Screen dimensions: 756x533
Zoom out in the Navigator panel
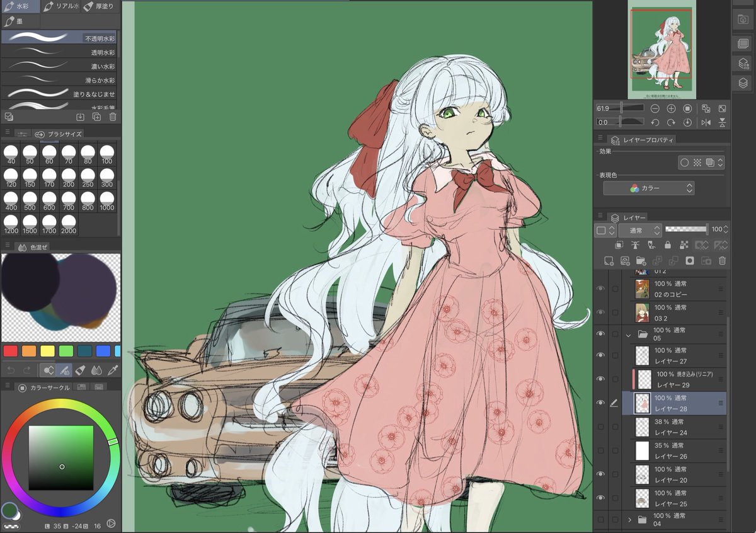(x=655, y=108)
